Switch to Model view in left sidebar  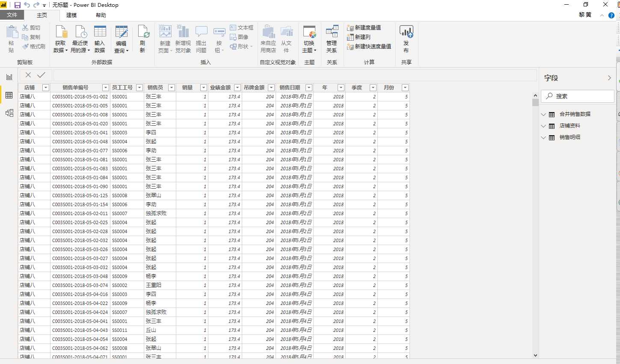pyautogui.click(x=9, y=113)
